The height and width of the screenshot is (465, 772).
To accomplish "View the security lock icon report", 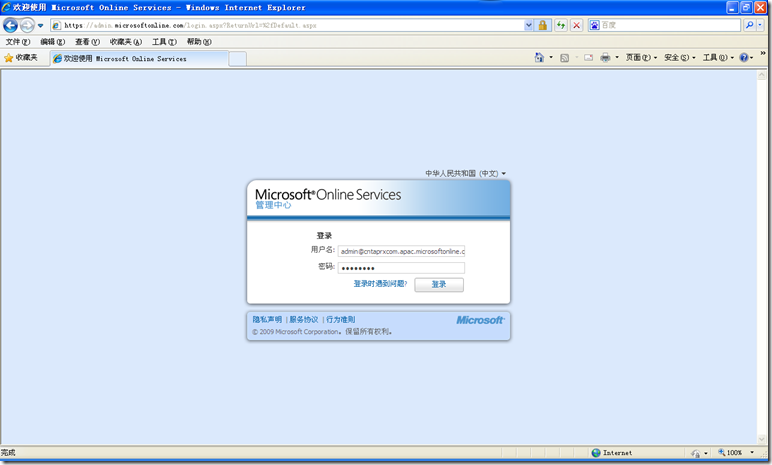I will [x=543, y=25].
